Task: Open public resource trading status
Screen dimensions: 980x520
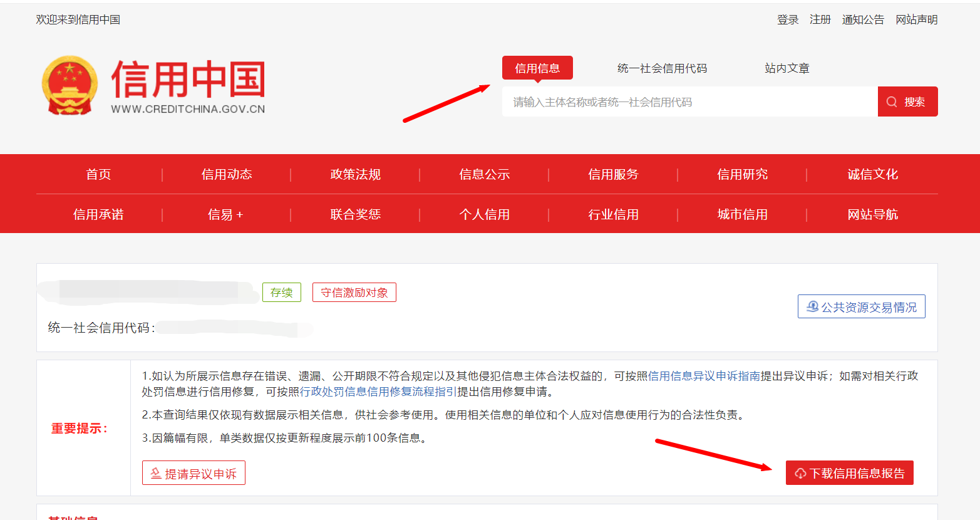Action: 861,307
